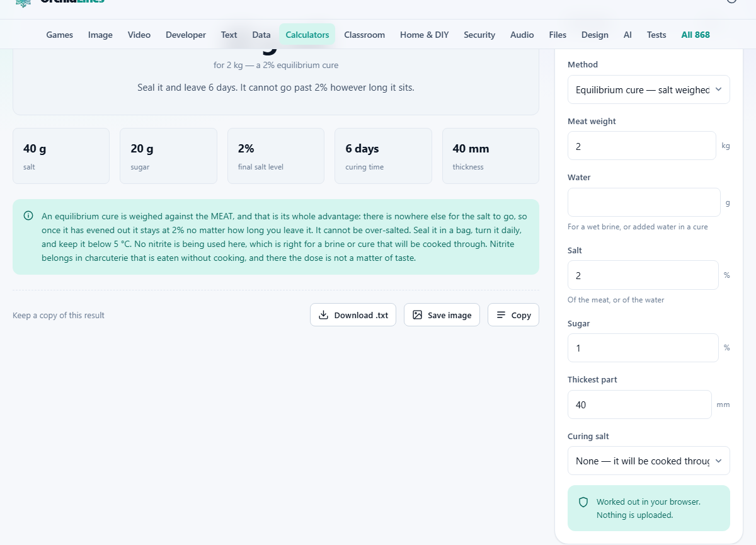Open the Security category

click(479, 35)
